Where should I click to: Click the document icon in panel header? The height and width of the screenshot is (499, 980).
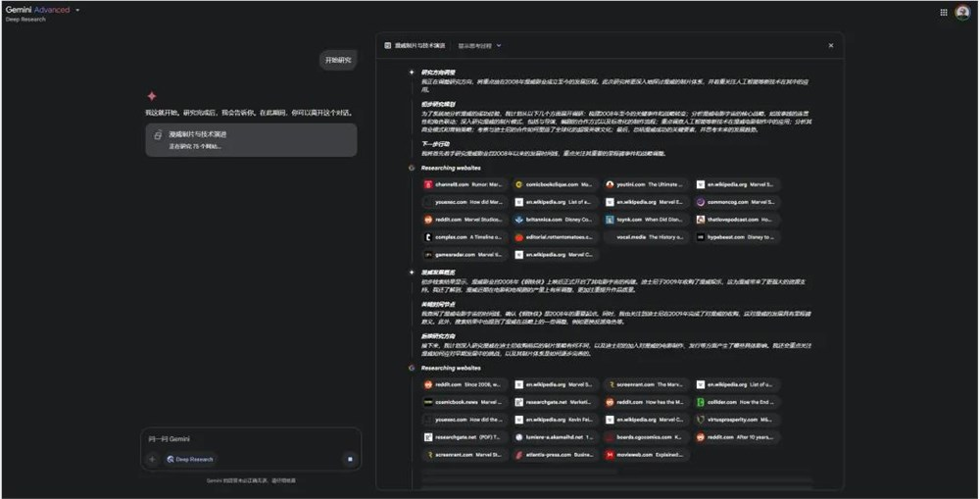(x=387, y=46)
